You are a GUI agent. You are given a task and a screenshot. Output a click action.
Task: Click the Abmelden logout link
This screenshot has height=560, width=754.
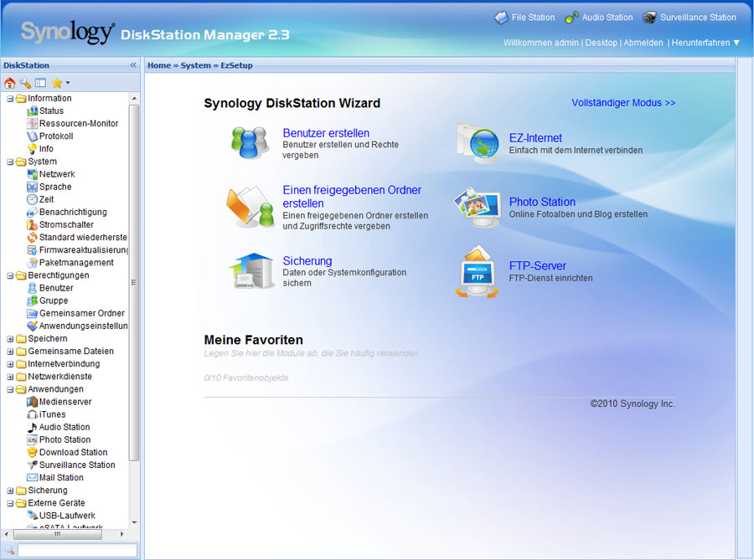pyautogui.click(x=643, y=43)
